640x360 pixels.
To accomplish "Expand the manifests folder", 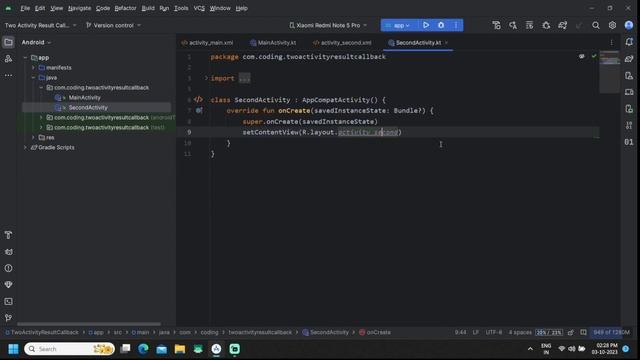I will [x=33, y=68].
